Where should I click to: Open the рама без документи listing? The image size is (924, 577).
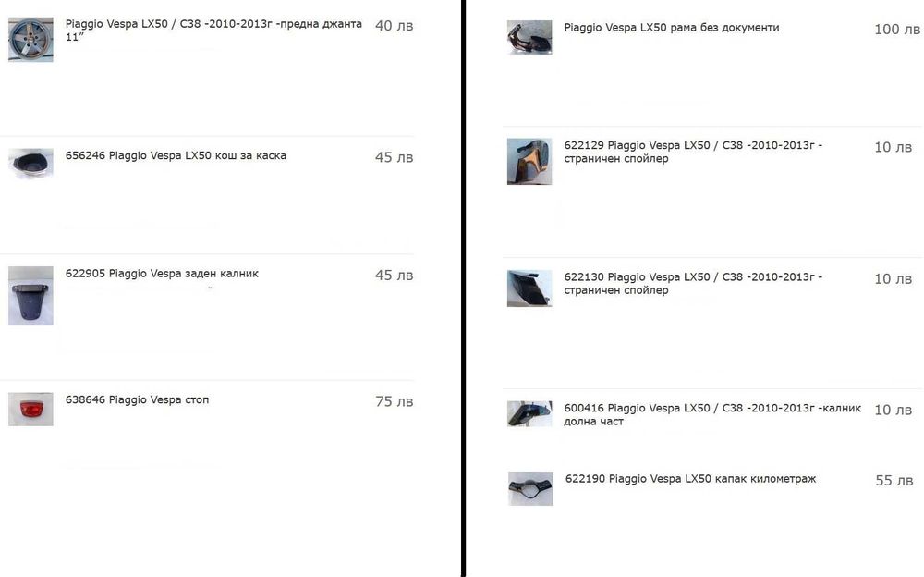[x=671, y=28]
